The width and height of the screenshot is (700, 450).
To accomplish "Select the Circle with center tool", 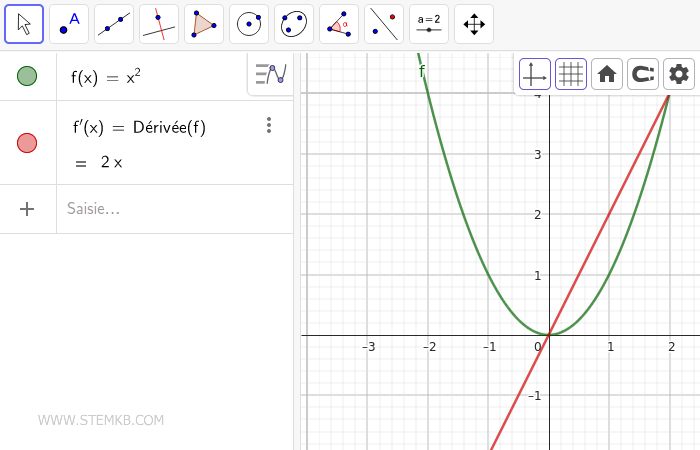I will pyautogui.click(x=249, y=24).
